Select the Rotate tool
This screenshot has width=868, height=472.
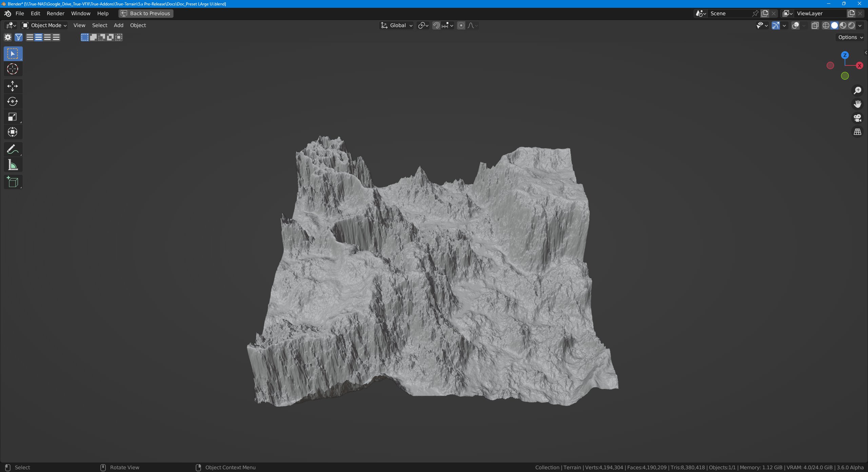coord(13,101)
